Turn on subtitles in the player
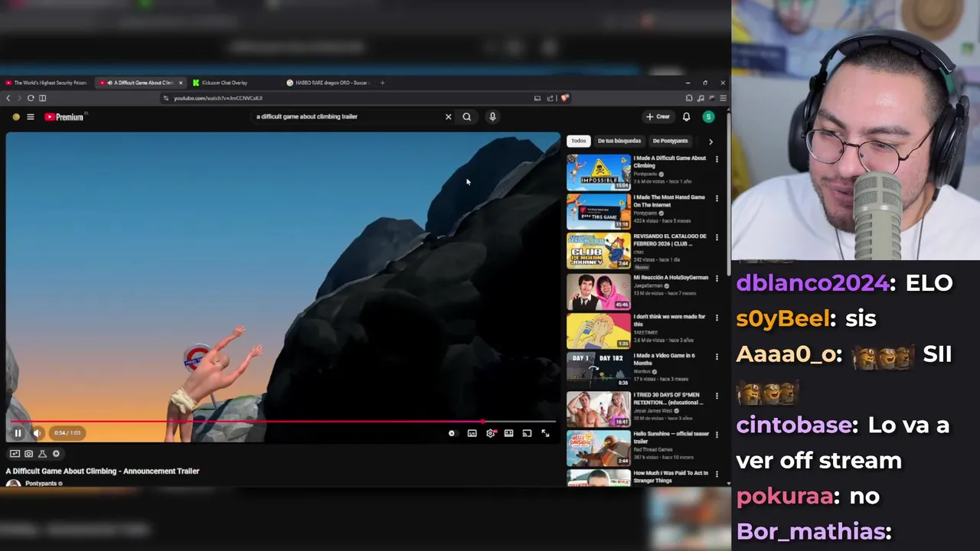The height and width of the screenshot is (551, 980). 472,433
